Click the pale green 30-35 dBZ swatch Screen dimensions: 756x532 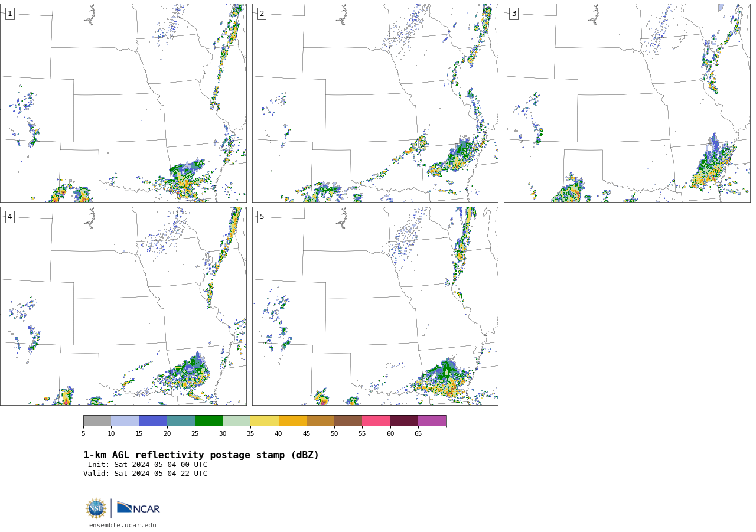(236, 420)
